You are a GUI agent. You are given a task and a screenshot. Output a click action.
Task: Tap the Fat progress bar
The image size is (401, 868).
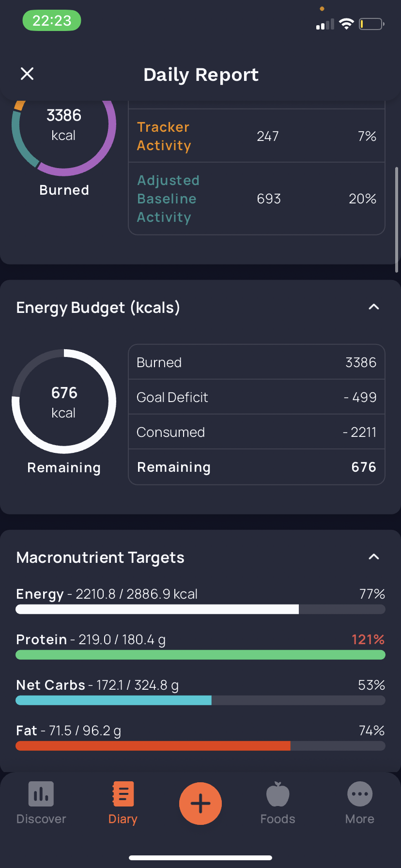[200, 746]
